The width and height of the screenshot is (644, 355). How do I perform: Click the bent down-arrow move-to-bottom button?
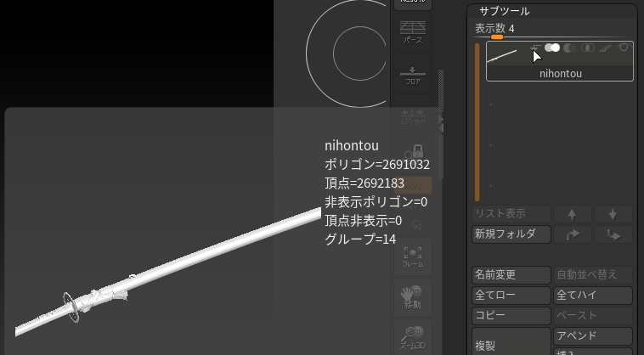[613, 234]
